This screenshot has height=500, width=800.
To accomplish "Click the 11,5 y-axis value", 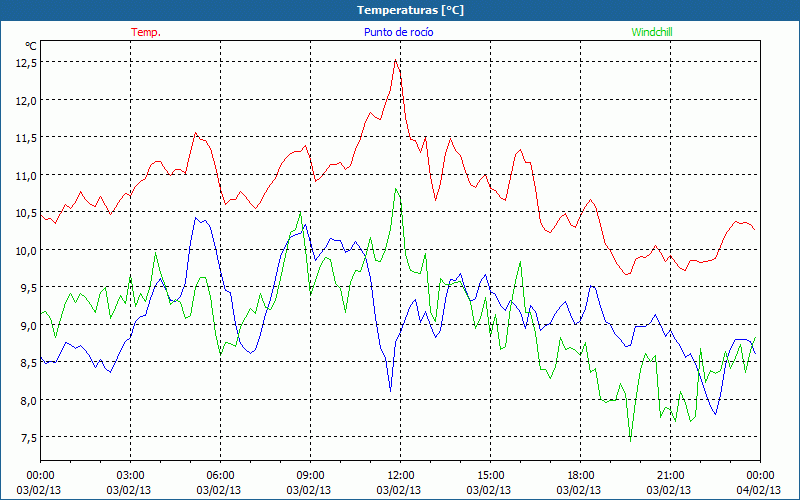I will (x=26, y=138).
